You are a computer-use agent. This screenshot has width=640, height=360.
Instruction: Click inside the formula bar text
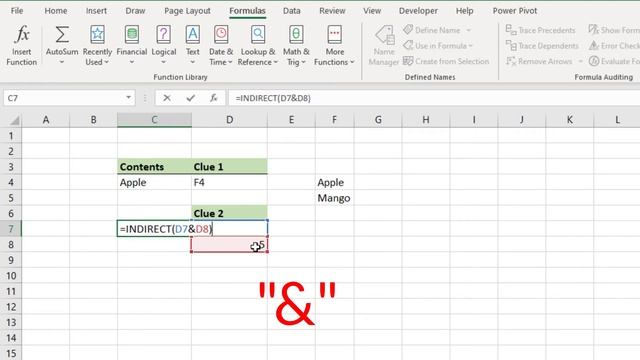(x=273, y=98)
